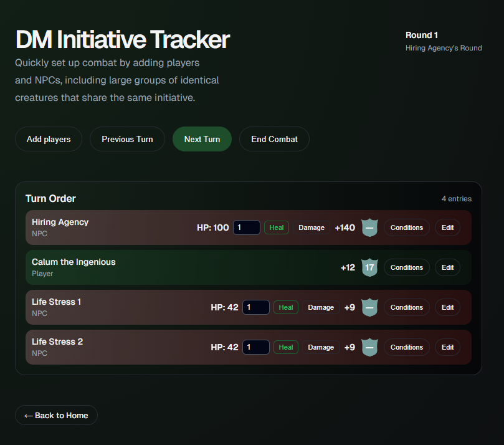Advance combat with Next Turn
Viewport: 504px width, 445px height.
point(202,139)
